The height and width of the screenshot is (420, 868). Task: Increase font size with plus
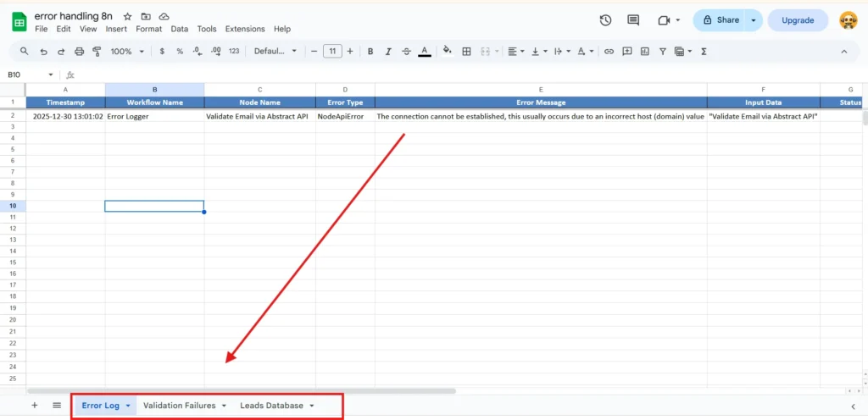[350, 52]
